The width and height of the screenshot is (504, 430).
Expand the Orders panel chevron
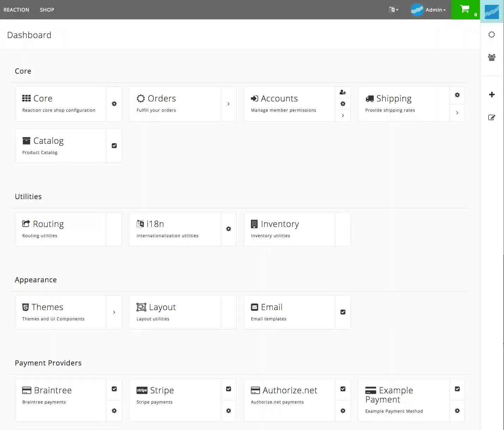(229, 104)
